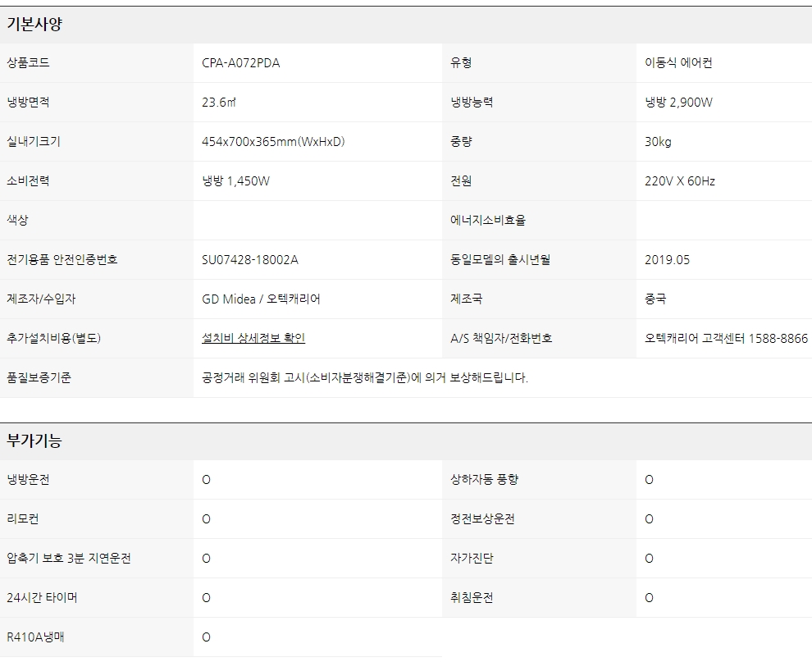Viewport: 812px width, 662px height.
Task: Click the 품질보증기준 row label
Action: pos(39,378)
